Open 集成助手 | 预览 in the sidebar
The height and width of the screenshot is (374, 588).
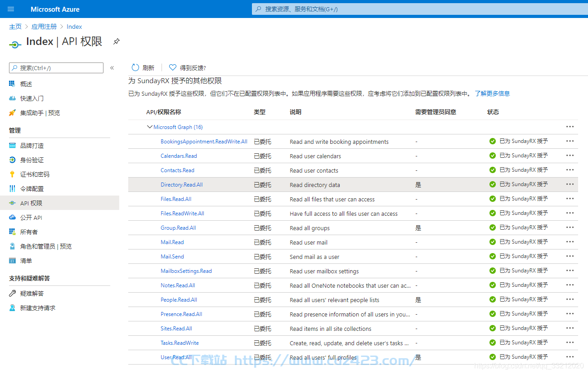40,113
